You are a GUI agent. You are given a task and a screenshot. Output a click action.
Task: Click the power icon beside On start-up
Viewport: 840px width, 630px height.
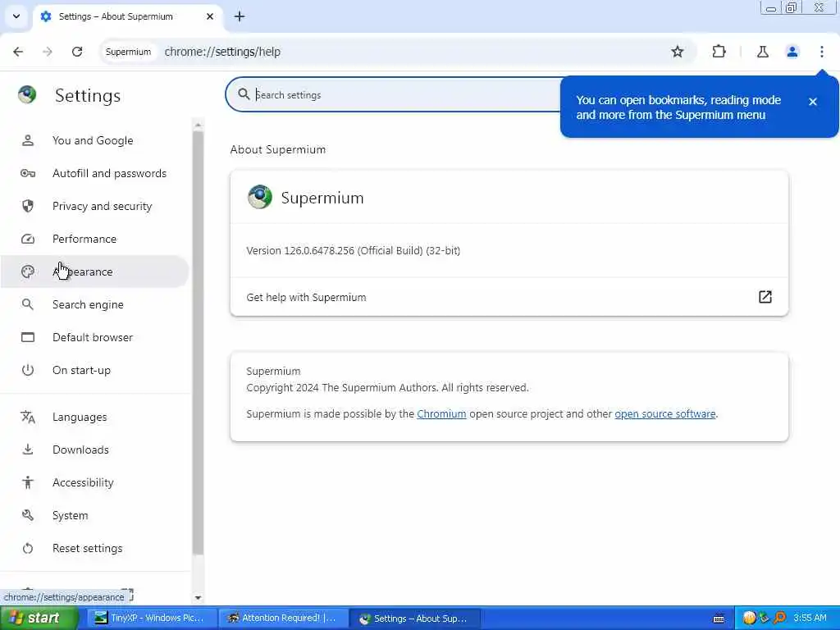28,370
